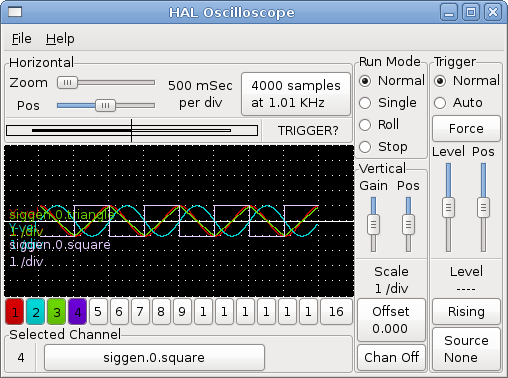The height and width of the screenshot is (378, 508).
Task: Select cyan channel 2 button
Action: [x=36, y=312]
